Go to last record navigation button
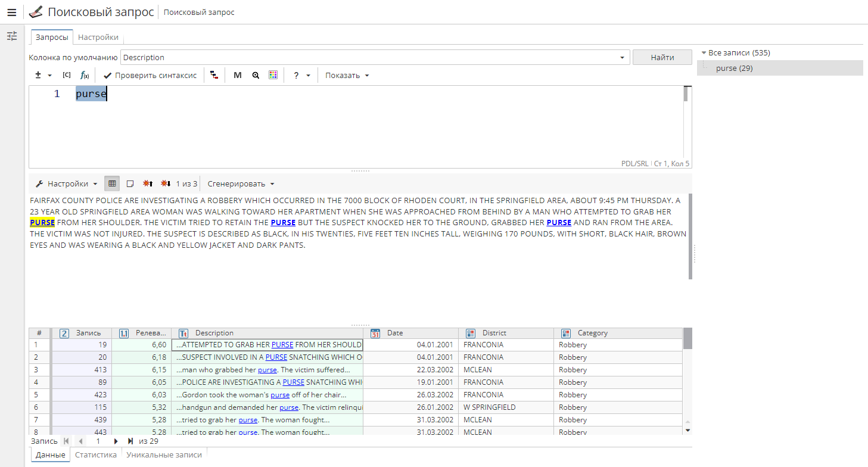 pos(130,441)
